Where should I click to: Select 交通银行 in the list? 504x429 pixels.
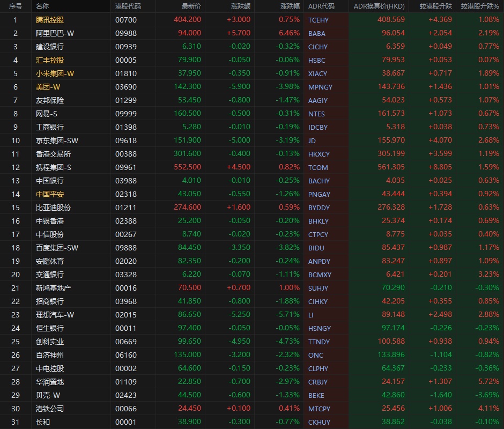[50, 275]
